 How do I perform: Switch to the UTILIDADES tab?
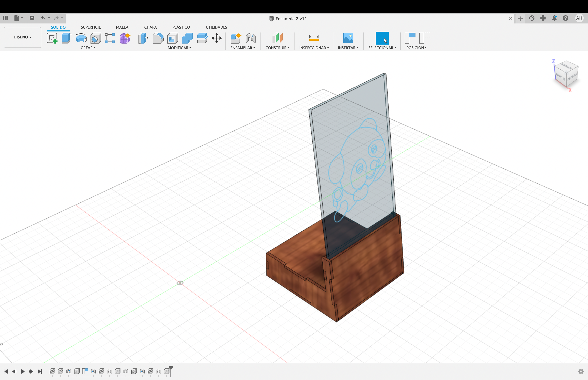pos(216,27)
